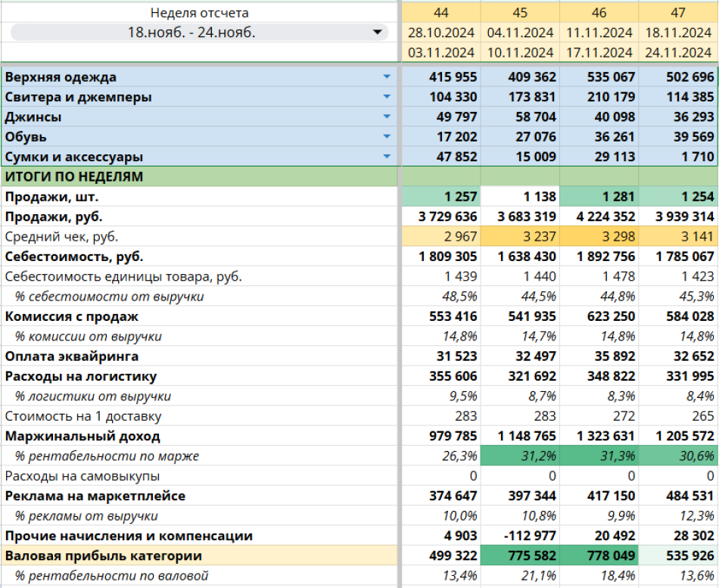This screenshot has height=588, width=719.
Task: Select the week 44 column header
Action: click(441, 13)
